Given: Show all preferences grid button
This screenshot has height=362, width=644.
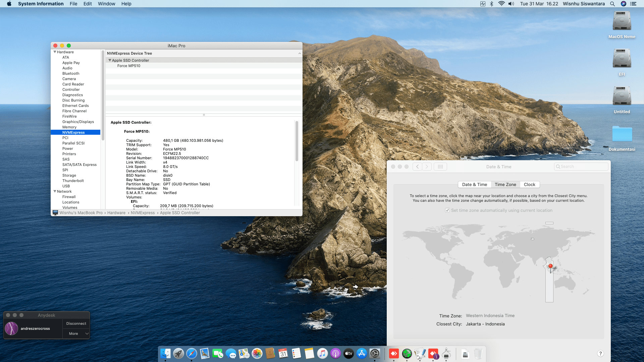Looking at the screenshot, I should pyautogui.click(x=440, y=167).
